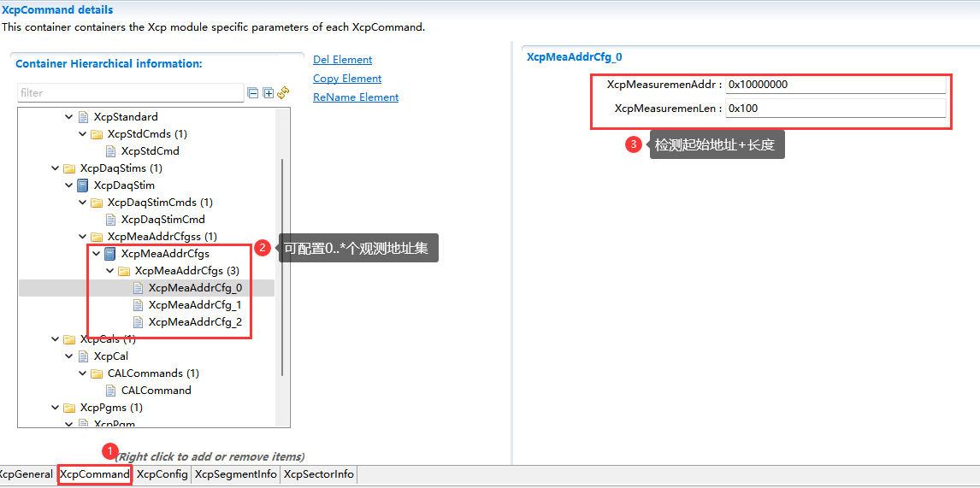Click the XcpDaqStim container icon

coord(83,185)
